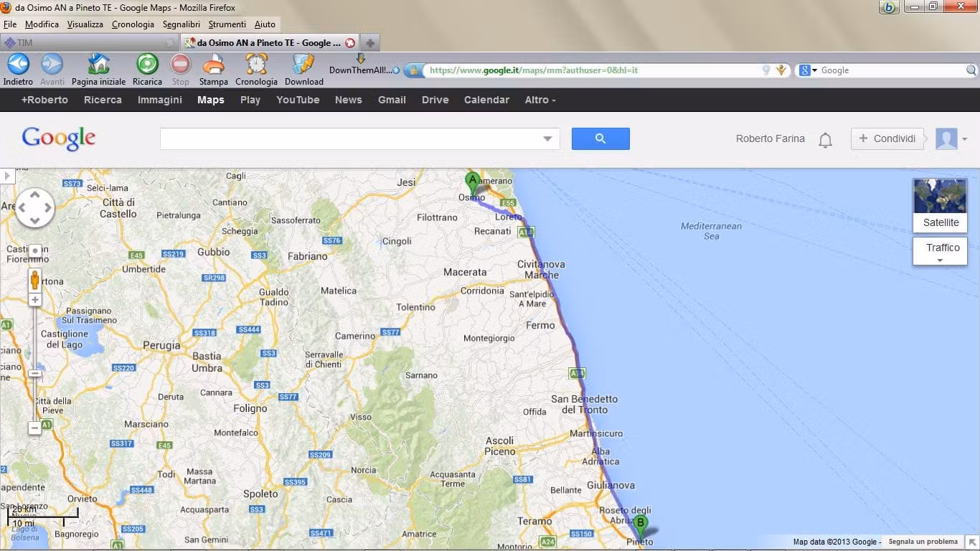Reload the page with Ricarica icon
980x551 pixels.
coord(147,65)
